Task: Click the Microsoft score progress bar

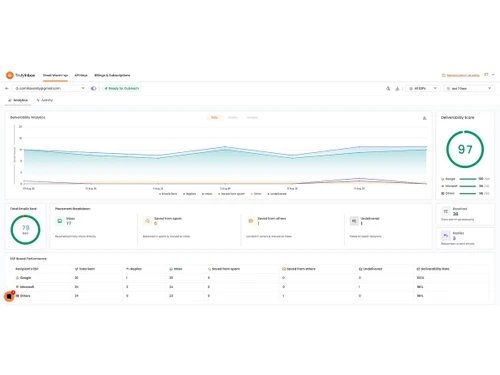Action: [x=468, y=186]
